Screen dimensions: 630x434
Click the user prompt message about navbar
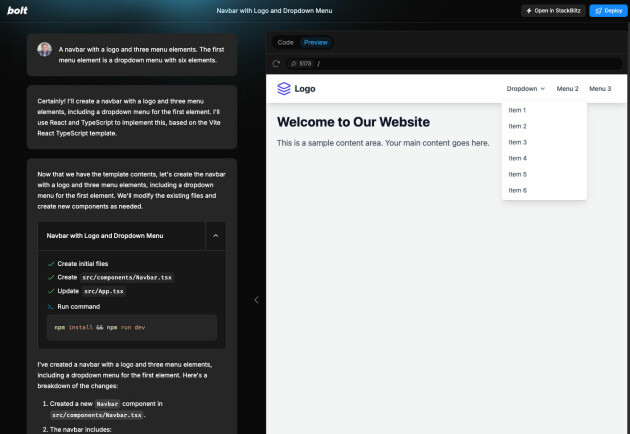[x=141, y=55]
